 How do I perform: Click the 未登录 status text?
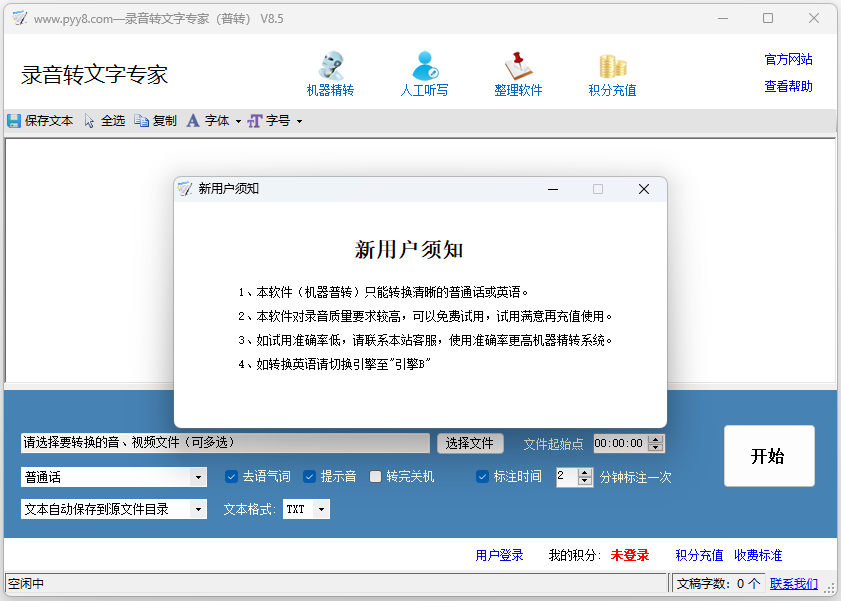point(630,555)
